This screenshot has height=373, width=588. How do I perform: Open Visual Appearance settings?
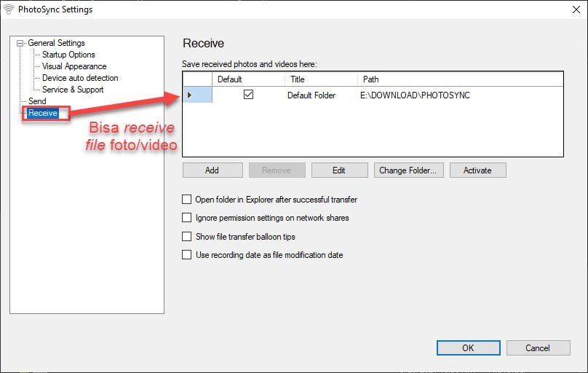pos(74,66)
